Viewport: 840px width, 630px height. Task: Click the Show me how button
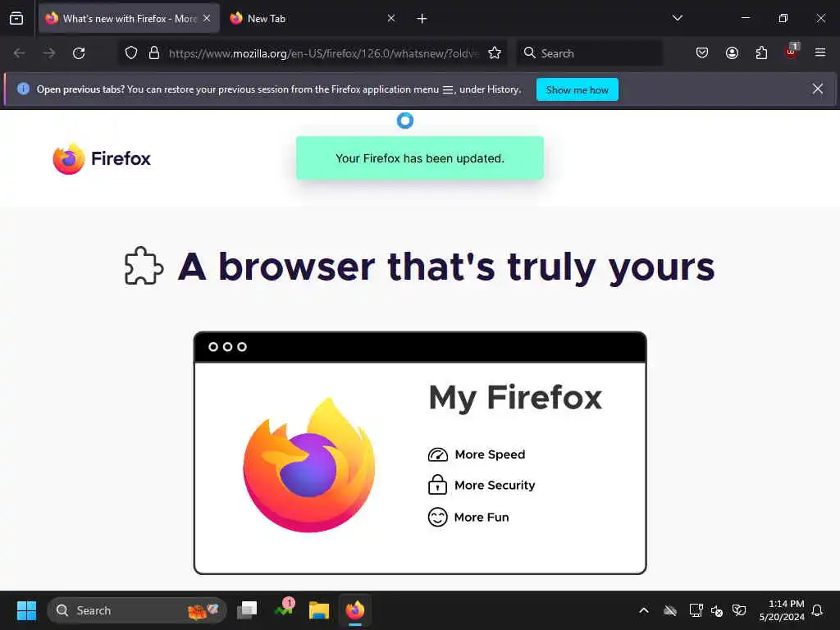tap(577, 90)
